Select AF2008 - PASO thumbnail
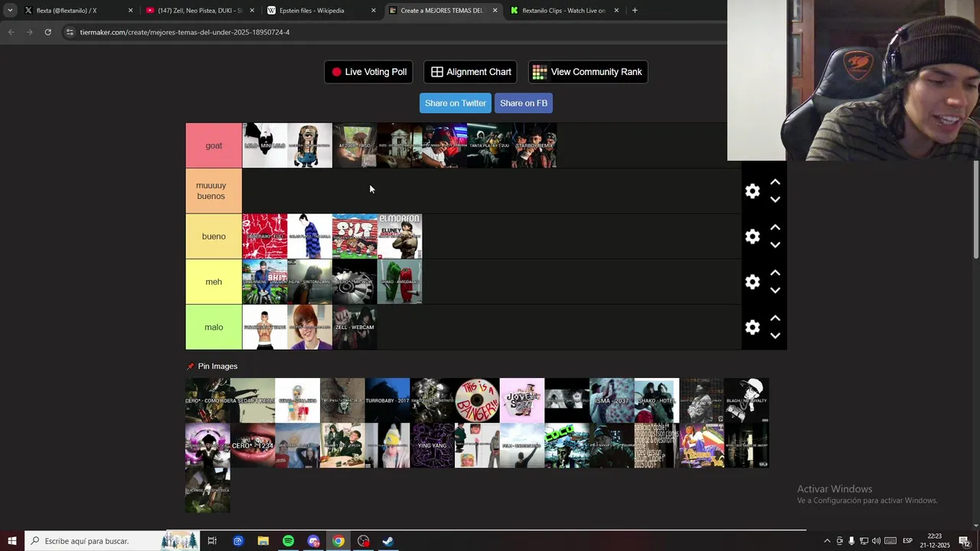Viewport: 980px width, 551px height. click(354, 145)
